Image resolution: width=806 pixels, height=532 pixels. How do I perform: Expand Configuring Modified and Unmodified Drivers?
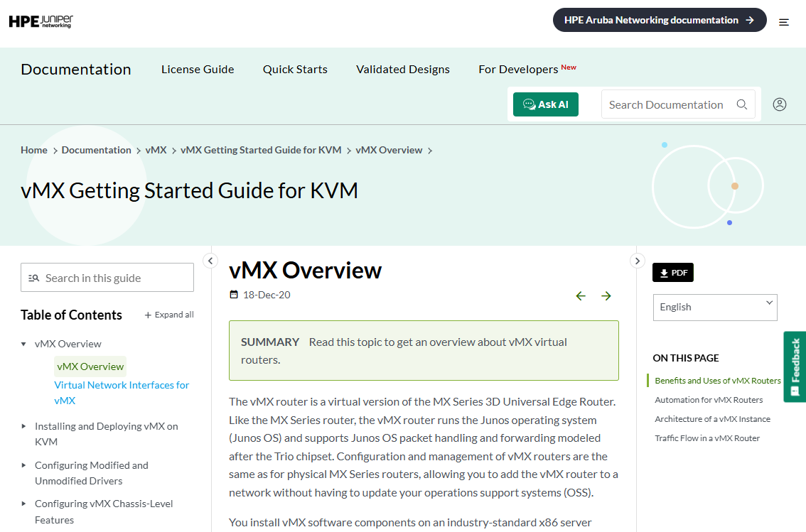pyautogui.click(x=23, y=465)
